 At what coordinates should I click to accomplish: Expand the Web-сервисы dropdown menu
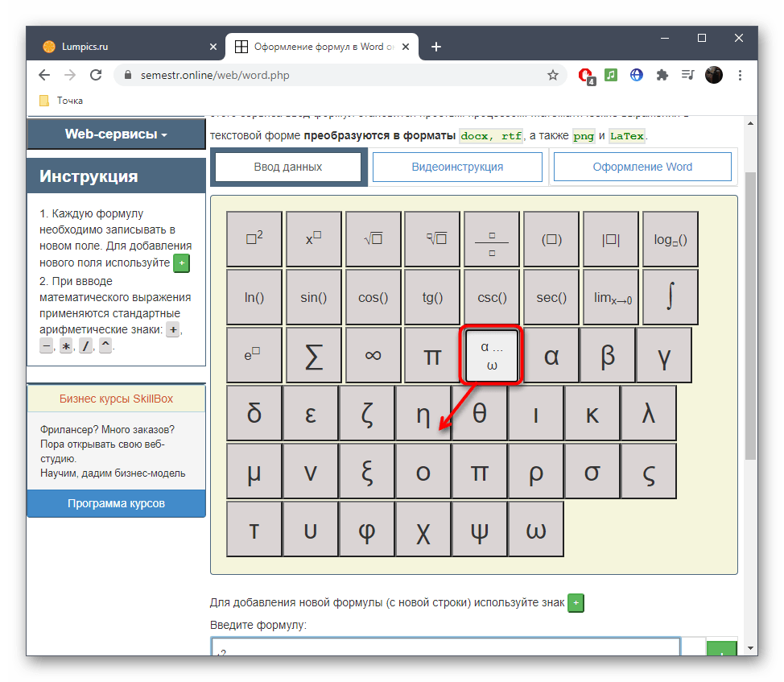click(116, 134)
